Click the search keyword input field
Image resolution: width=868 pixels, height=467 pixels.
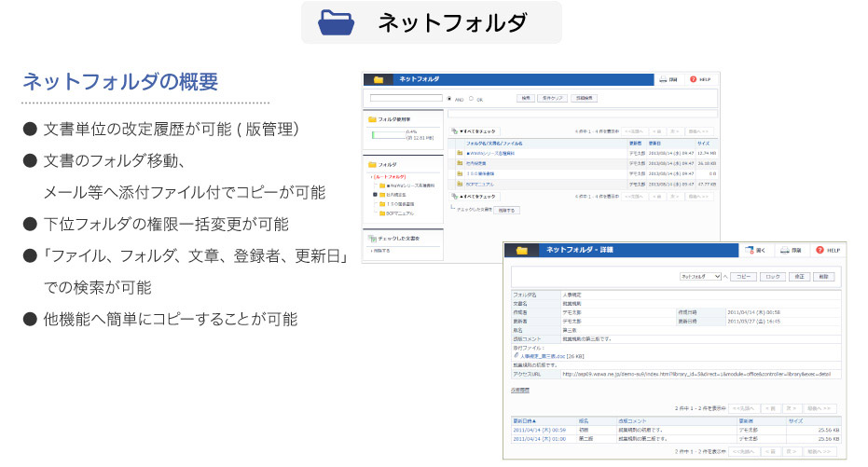coord(406,98)
